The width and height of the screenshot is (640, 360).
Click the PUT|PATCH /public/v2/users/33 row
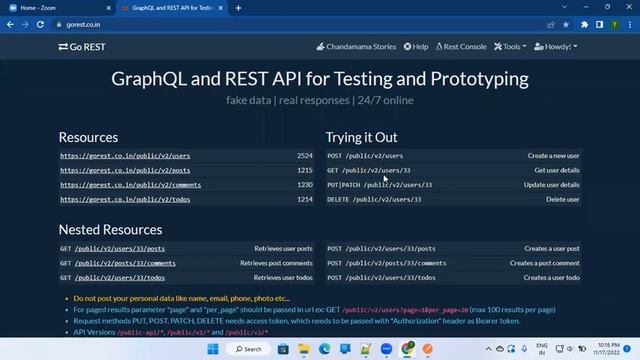coord(453,185)
